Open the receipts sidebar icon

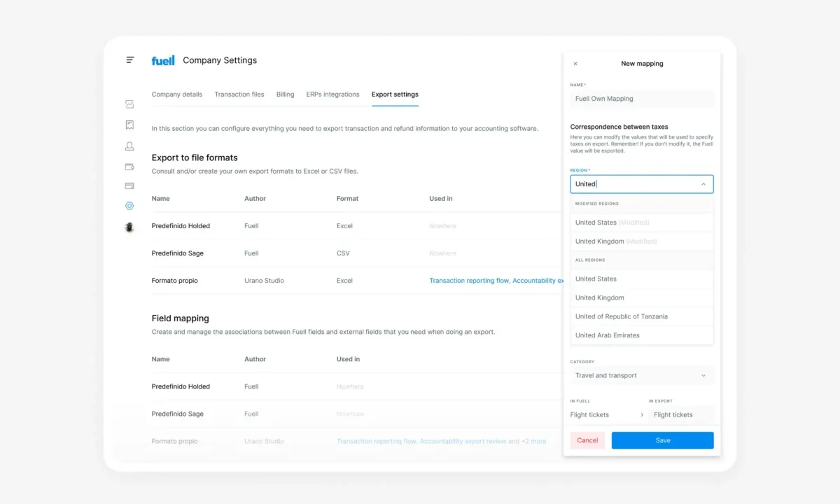[x=129, y=125]
